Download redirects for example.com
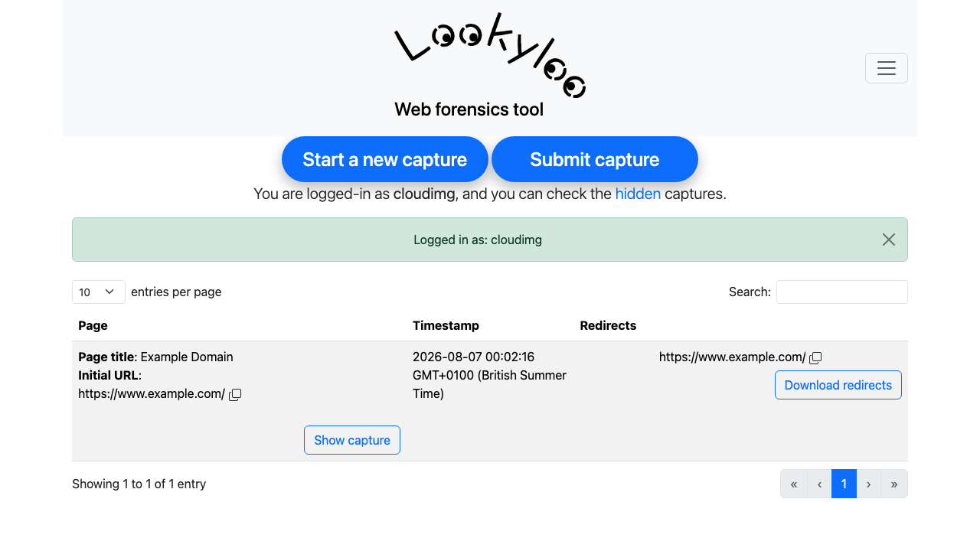 pyautogui.click(x=838, y=385)
